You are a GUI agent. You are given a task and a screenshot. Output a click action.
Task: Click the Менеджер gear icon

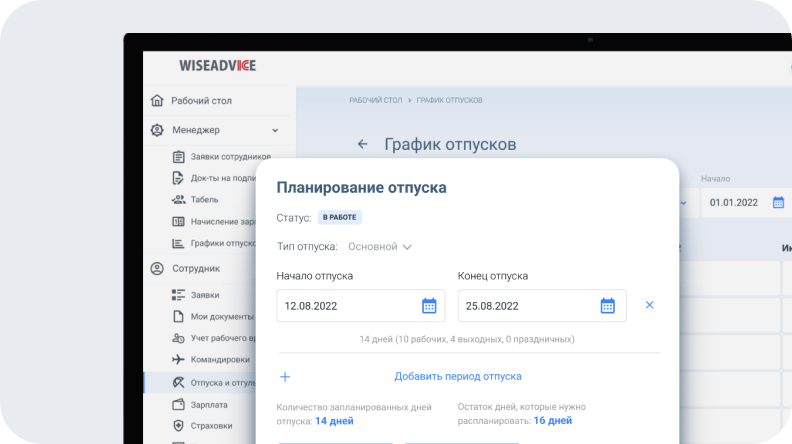(x=157, y=130)
